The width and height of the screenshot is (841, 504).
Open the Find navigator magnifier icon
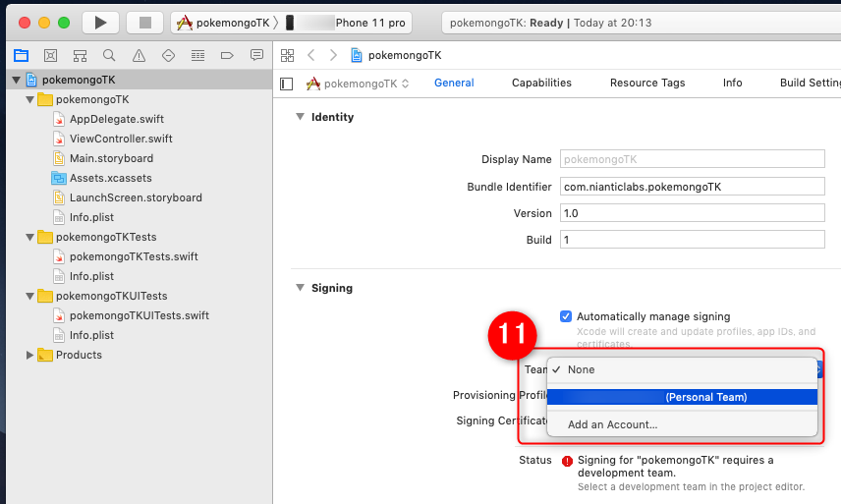[109, 55]
